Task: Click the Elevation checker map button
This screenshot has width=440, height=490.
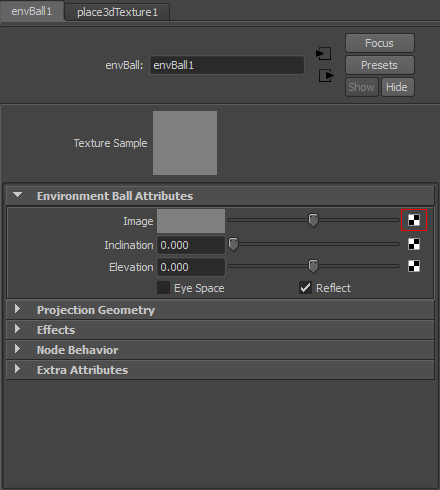Action: 414,266
